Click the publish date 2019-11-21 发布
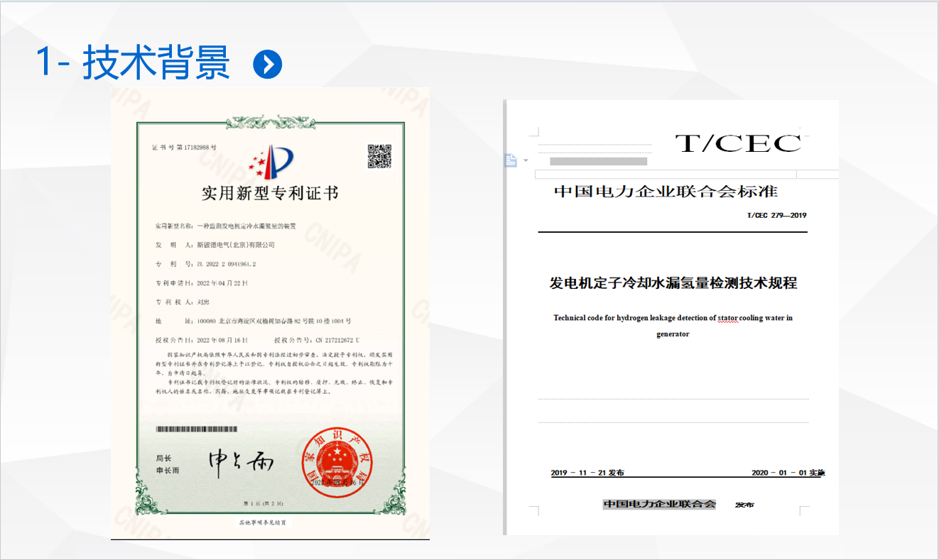The height and width of the screenshot is (560, 939). coord(587,473)
